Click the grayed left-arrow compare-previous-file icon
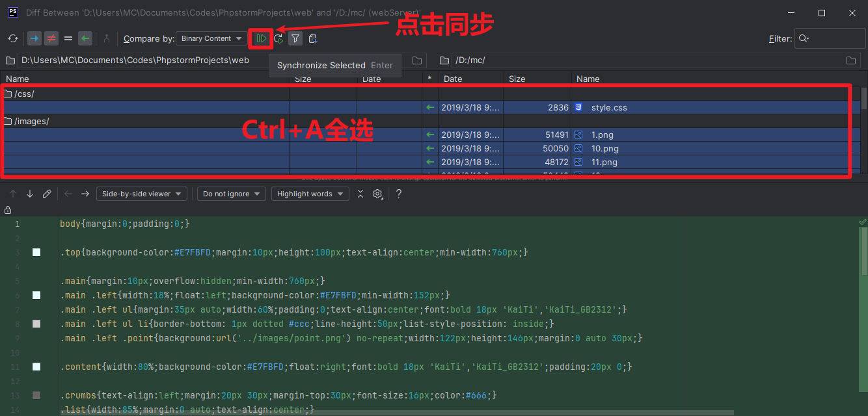868x416 pixels. click(68, 194)
